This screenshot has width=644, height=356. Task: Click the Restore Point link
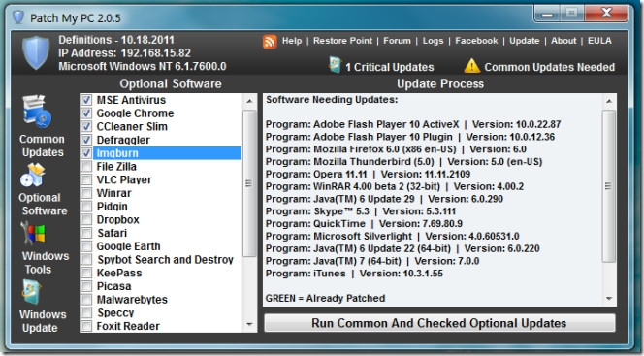tap(342, 41)
